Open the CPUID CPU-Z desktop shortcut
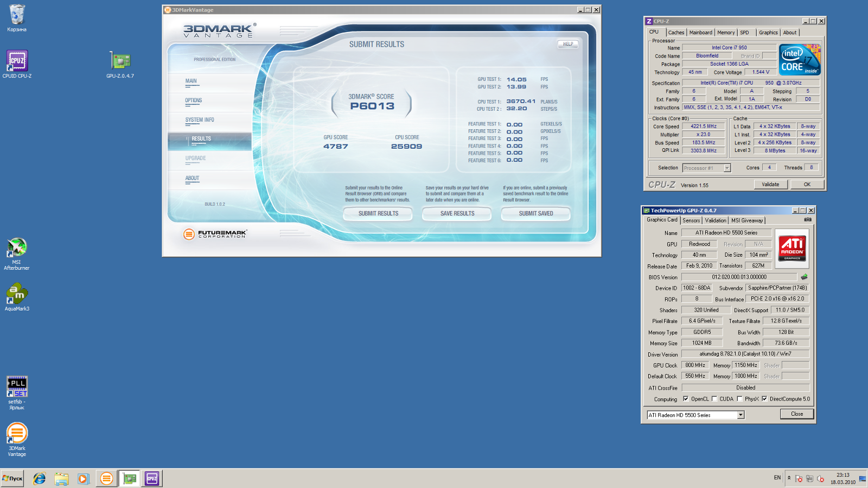 coord(17,64)
